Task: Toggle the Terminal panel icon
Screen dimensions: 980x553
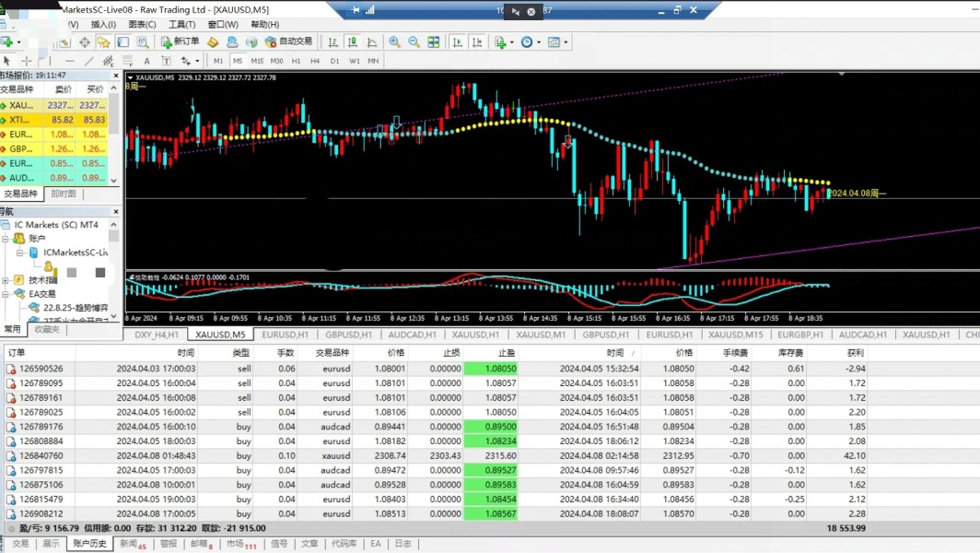Action: tap(123, 41)
